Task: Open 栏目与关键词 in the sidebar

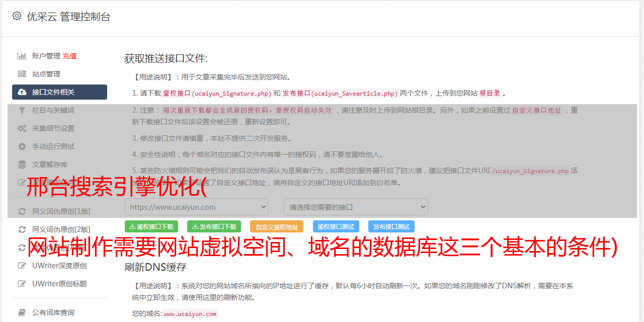Action: 53,110
